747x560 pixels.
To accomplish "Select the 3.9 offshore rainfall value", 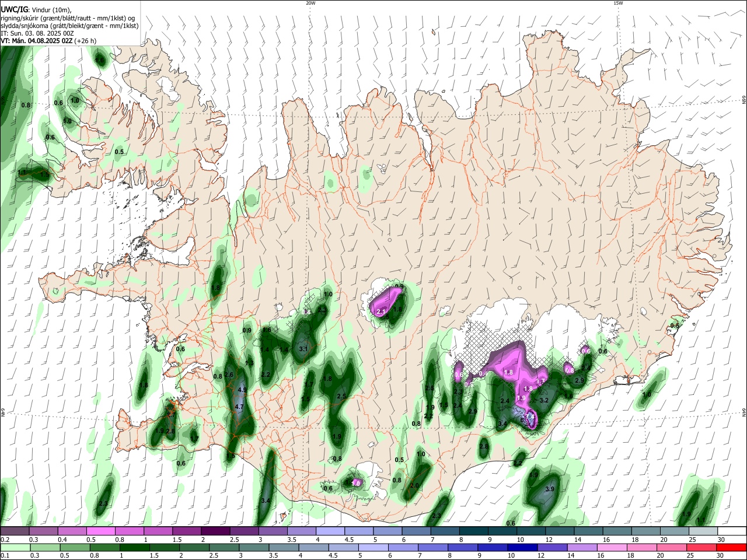I will pos(549,489).
